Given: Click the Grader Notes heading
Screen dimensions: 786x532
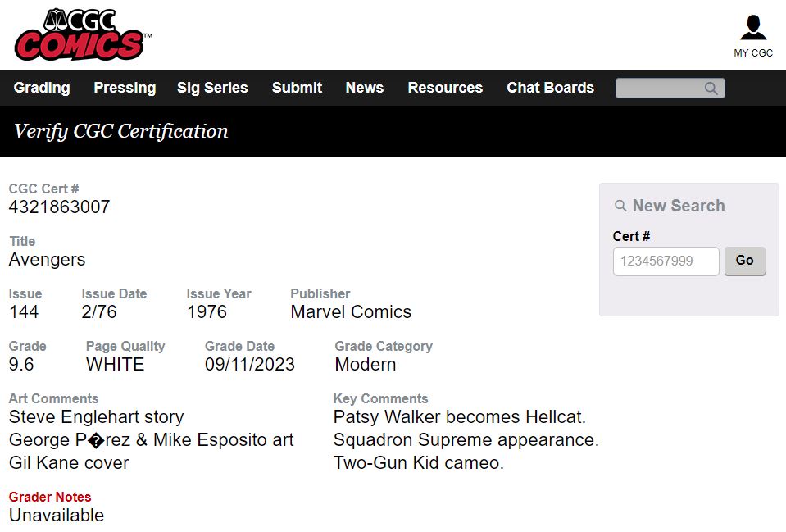Looking at the screenshot, I should tap(50, 497).
